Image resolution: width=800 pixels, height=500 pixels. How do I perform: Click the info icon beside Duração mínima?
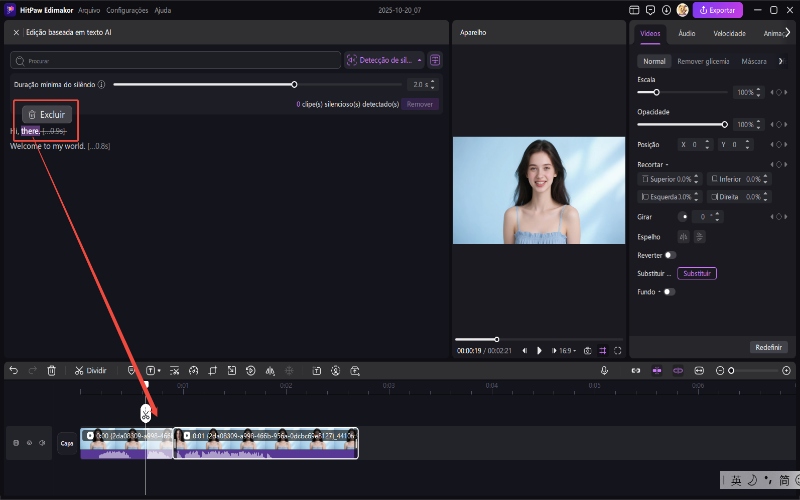pos(102,85)
